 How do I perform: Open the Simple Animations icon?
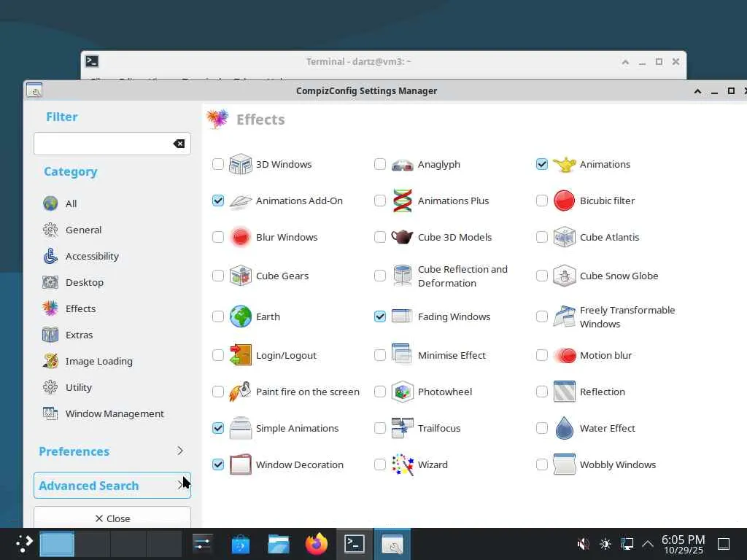pyautogui.click(x=240, y=428)
